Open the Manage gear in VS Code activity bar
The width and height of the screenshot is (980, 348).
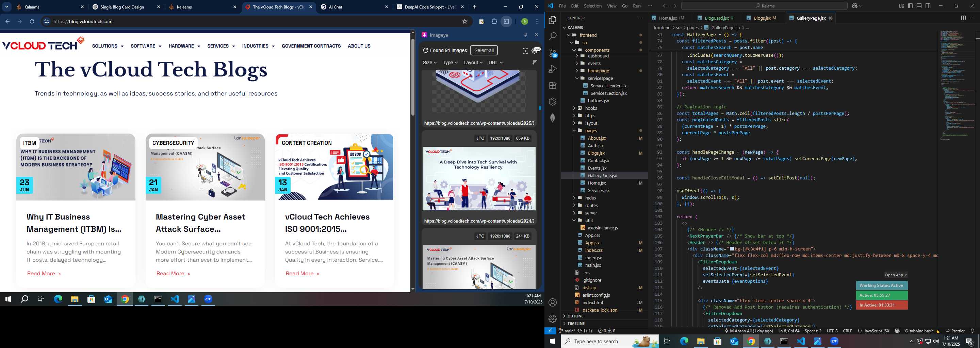click(552, 319)
